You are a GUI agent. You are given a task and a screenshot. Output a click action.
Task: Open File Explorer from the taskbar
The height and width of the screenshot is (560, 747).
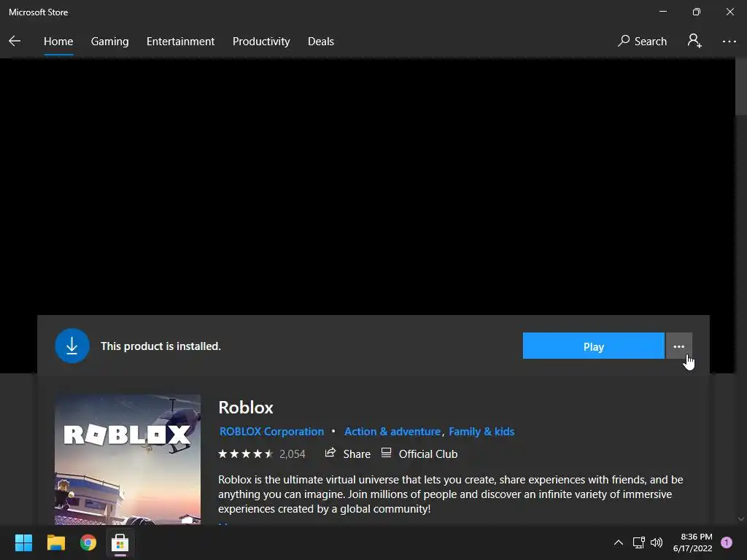(x=55, y=542)
